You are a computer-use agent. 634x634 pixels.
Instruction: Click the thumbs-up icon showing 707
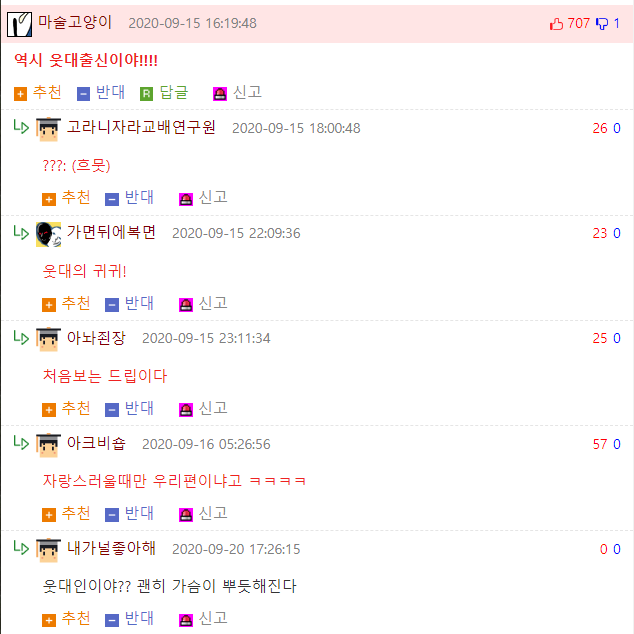(556, 24)
